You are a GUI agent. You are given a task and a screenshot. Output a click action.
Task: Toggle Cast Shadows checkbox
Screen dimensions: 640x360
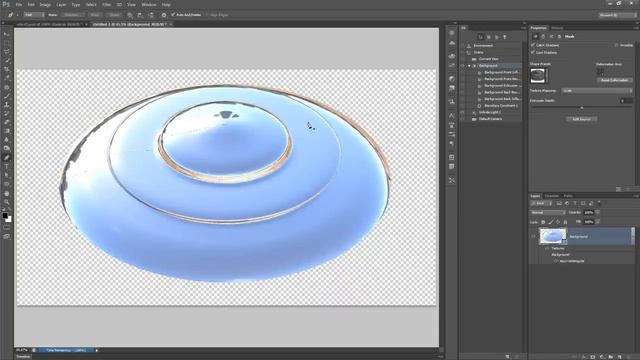click(533, 52)
